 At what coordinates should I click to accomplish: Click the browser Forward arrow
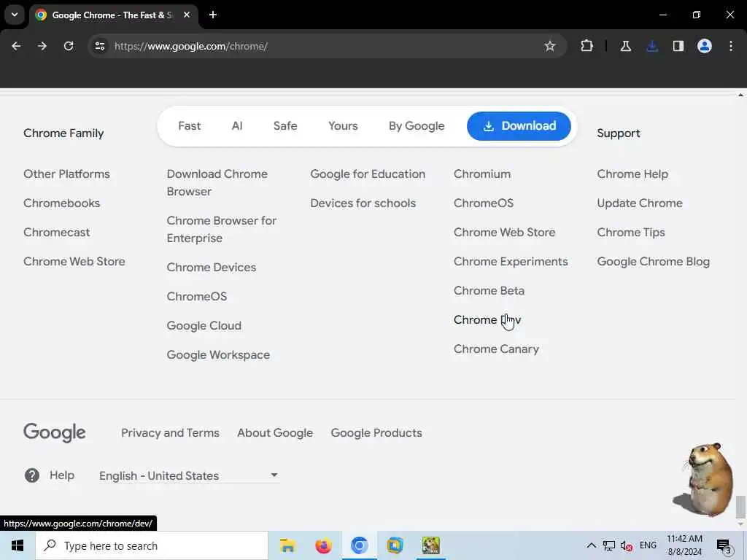tap(42, 46)
